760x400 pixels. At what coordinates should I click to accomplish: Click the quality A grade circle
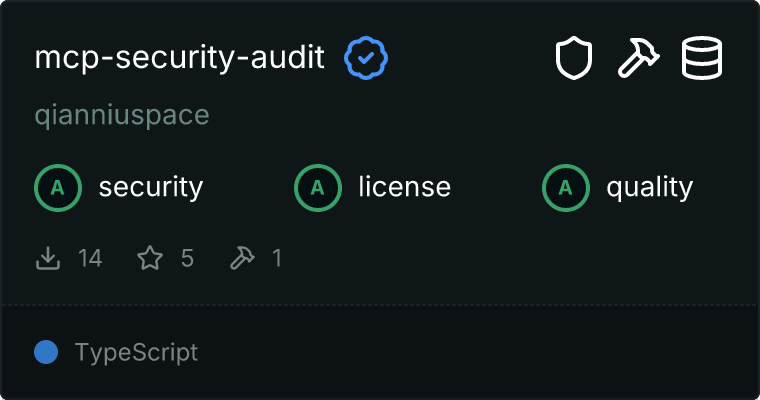565,187
